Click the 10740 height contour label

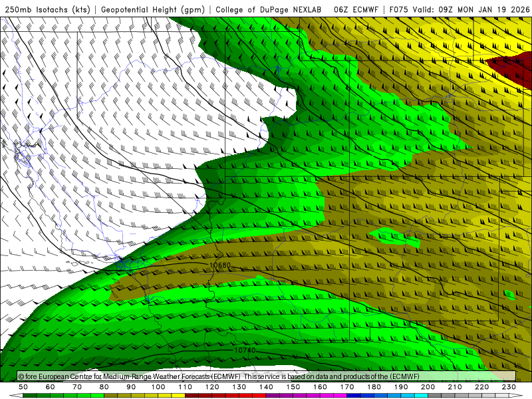click(x=245, y=350)
